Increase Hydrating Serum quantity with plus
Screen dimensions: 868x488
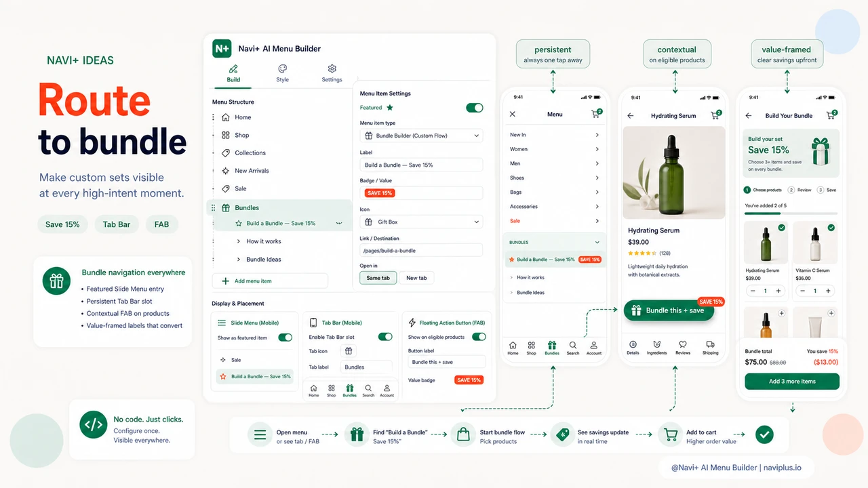778,291
